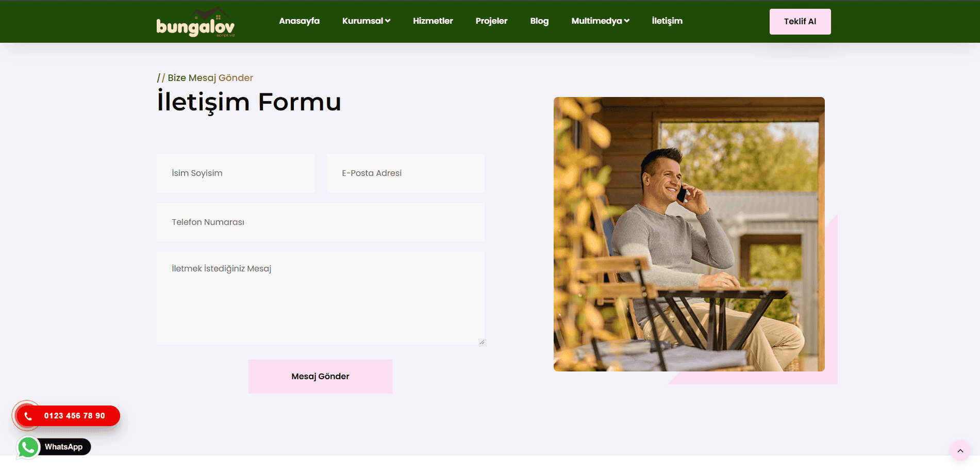980x470 pixels.
Task: Visit the Blog page
Action: [539, 21]
